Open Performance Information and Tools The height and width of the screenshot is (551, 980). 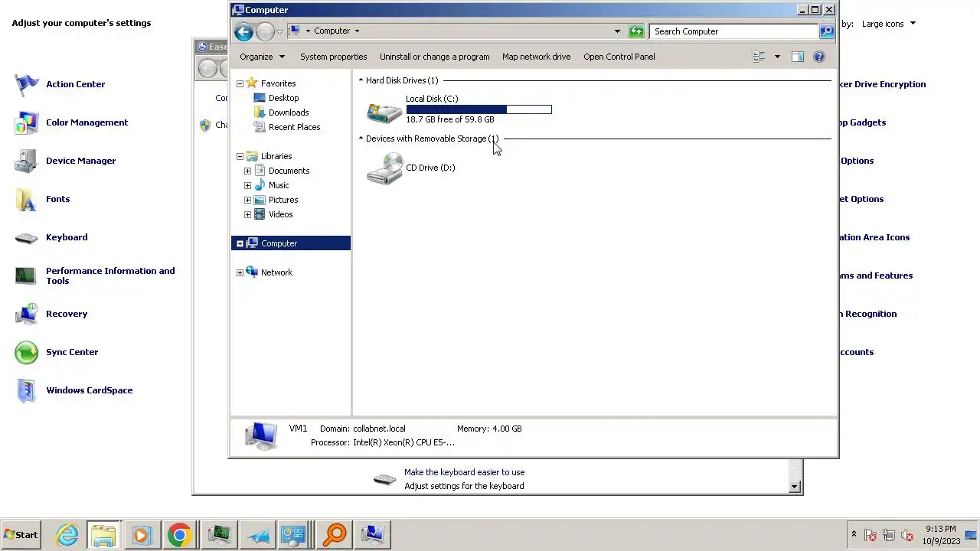(x=110, y=275)
